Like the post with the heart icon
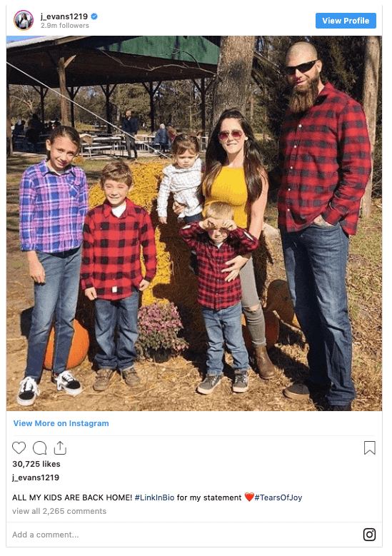 pos(19,448)
